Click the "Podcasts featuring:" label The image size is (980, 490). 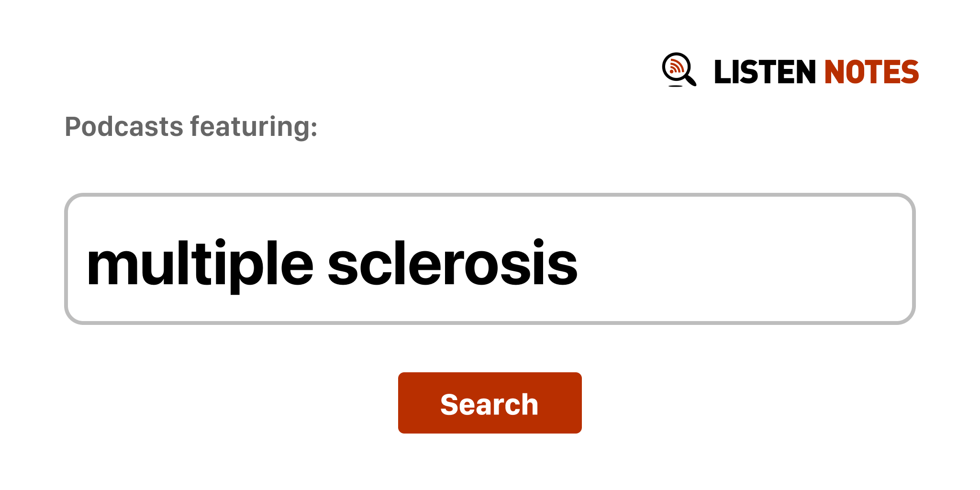(x=191, y=127)
